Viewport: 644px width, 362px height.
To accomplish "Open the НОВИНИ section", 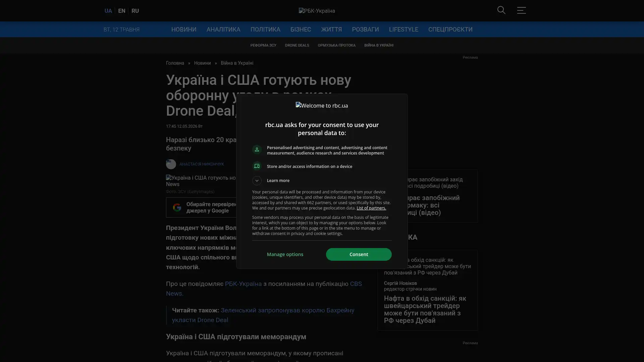I will [x=184, y=29].
